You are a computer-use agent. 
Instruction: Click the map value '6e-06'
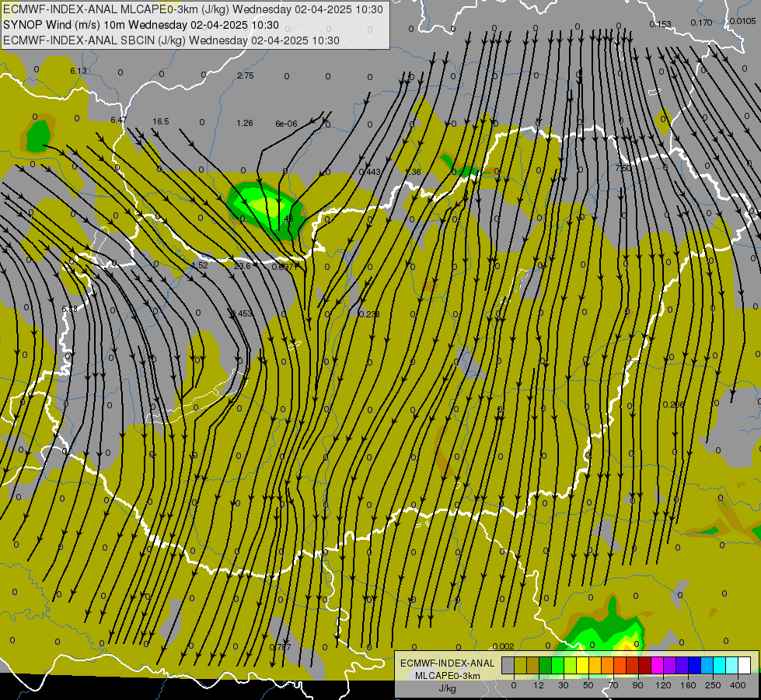click(x=286, y=124)
